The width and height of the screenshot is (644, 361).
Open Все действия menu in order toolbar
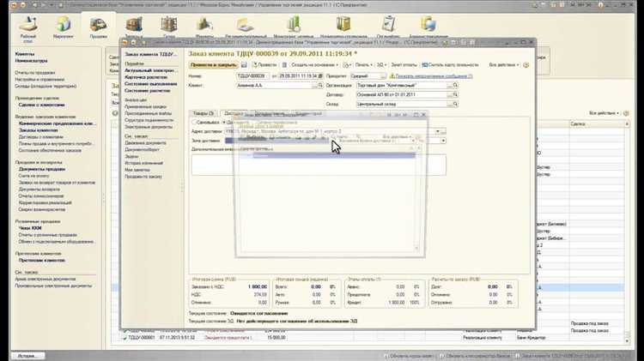(x=504, y=65)
